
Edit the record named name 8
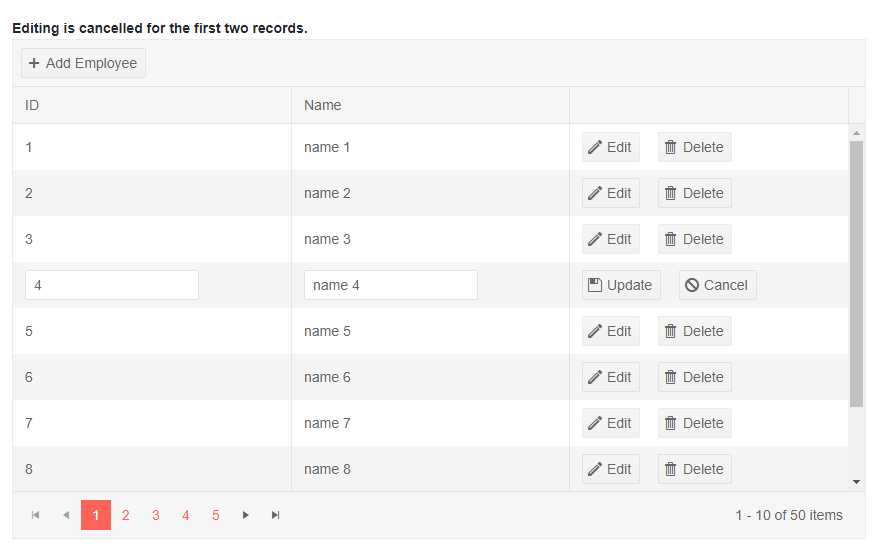(610, 469)
